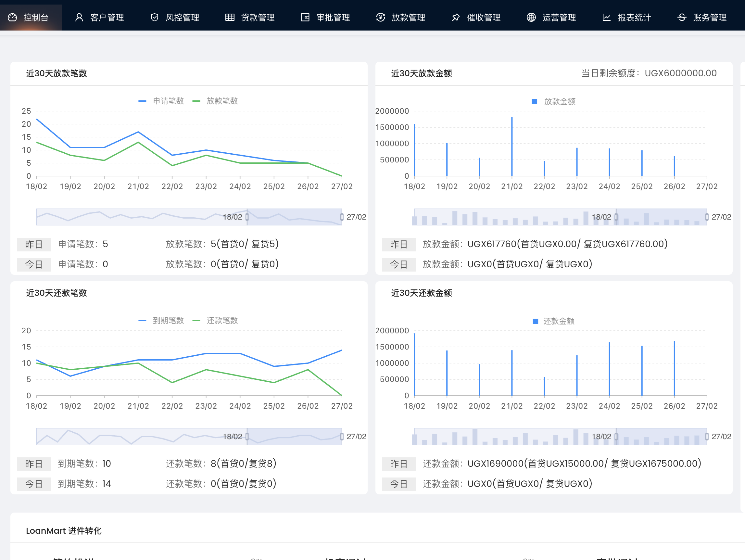
Task: Click the 18/02 zoom handle under disbursement count chart
Action: point(247,217)
